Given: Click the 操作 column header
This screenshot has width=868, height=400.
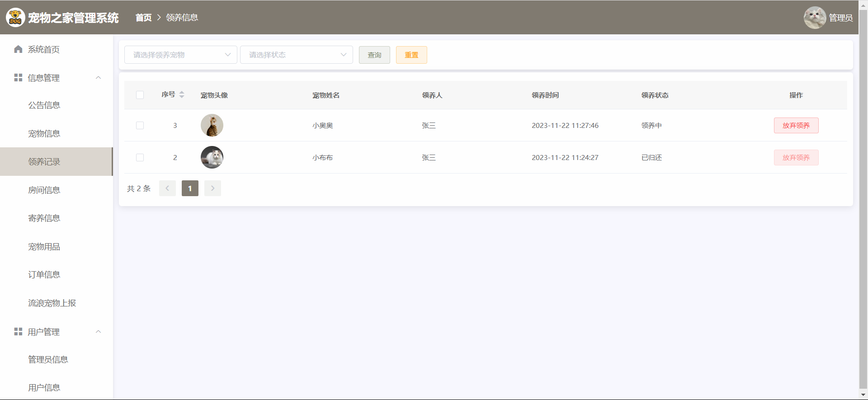Looking at the screenshot, I should coord(796,95).
